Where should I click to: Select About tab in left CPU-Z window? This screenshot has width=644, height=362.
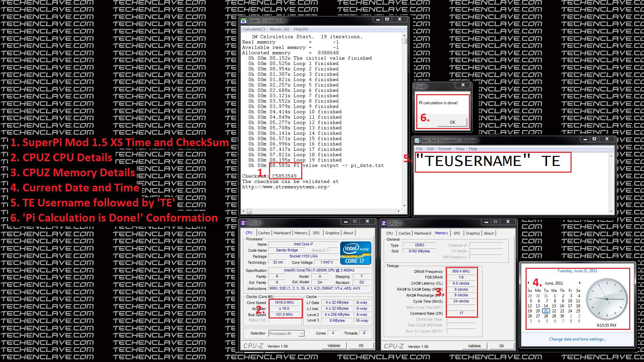[348, 233]
